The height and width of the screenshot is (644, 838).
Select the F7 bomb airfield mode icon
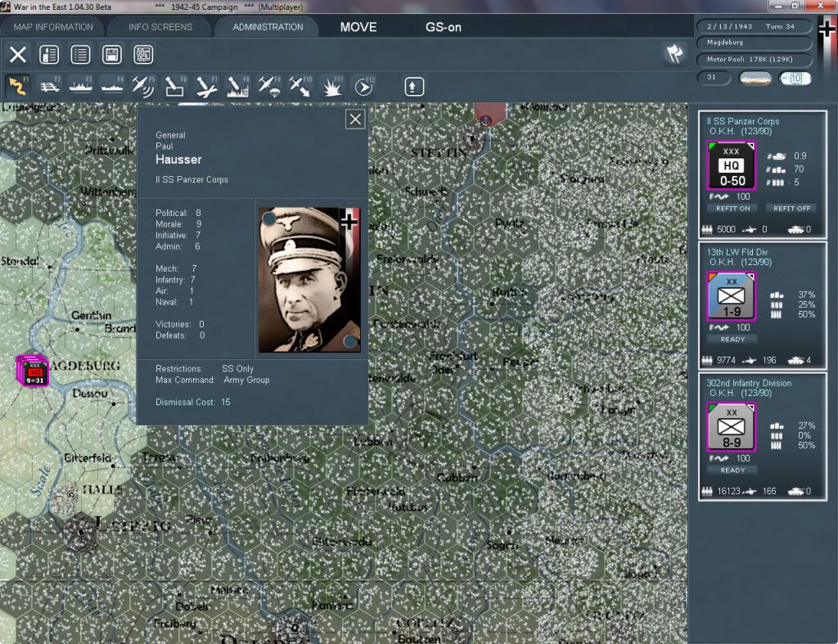pos(206,86)
